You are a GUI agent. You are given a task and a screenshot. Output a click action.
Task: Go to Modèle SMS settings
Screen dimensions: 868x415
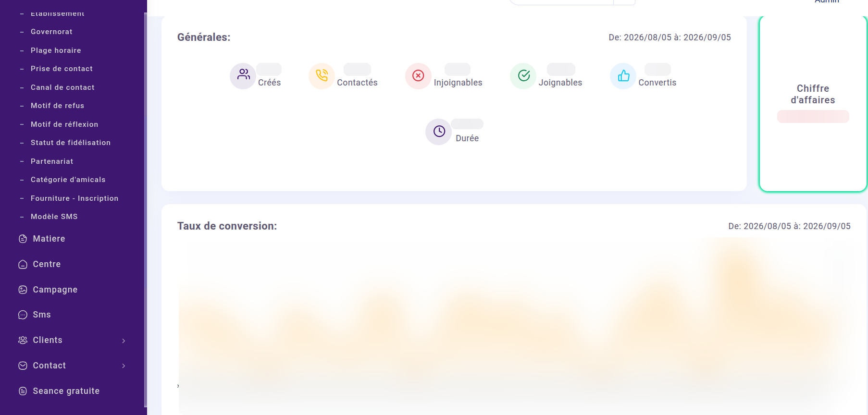coord(54,217)
